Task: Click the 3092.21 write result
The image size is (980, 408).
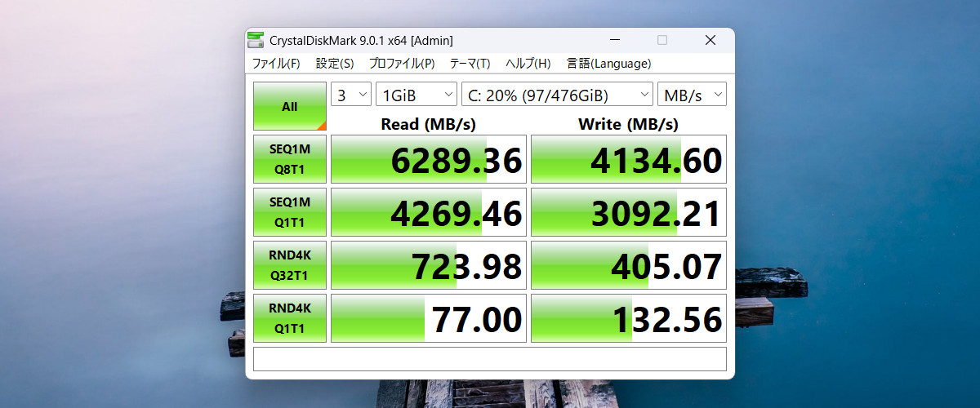Action: (x=629, y=212)
